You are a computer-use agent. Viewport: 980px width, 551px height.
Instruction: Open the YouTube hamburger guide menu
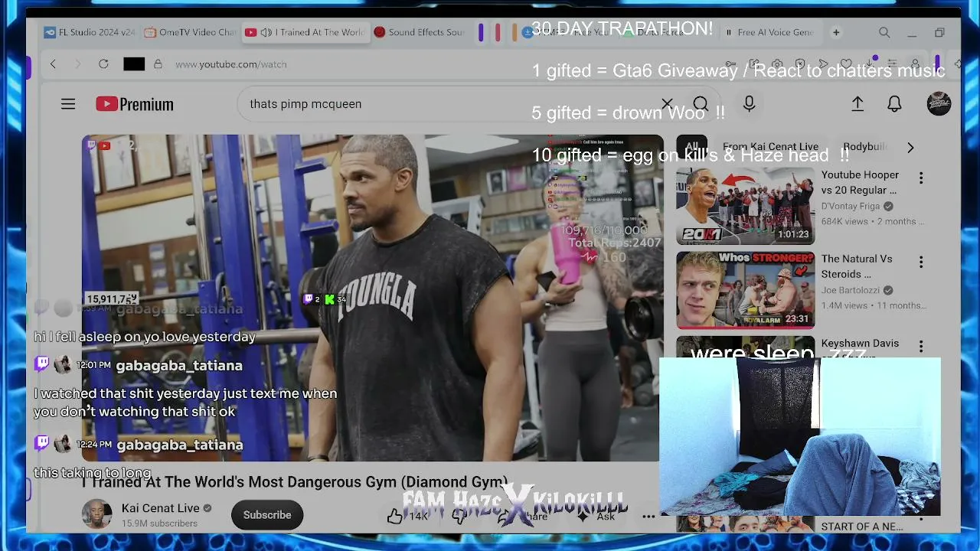click(68, 104)
